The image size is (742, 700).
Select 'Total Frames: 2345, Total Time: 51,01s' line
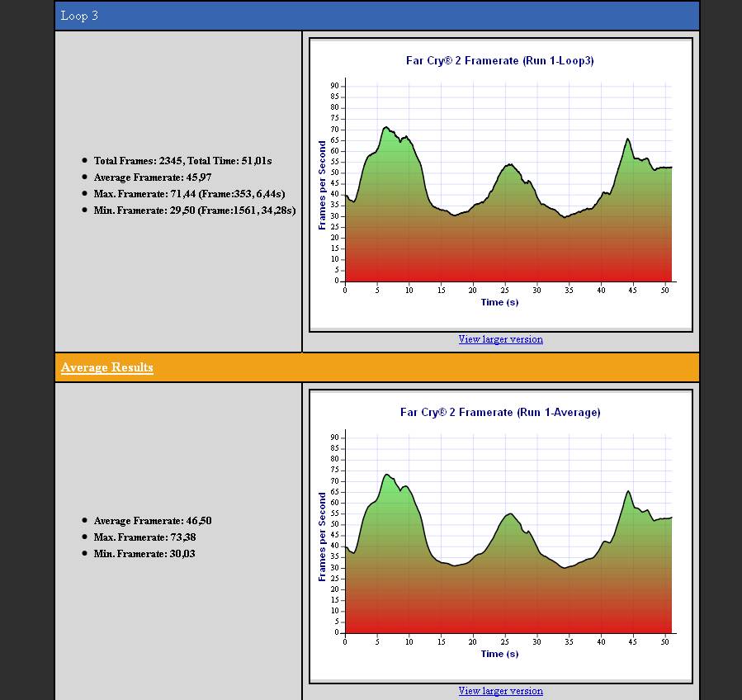pos(182,161)
